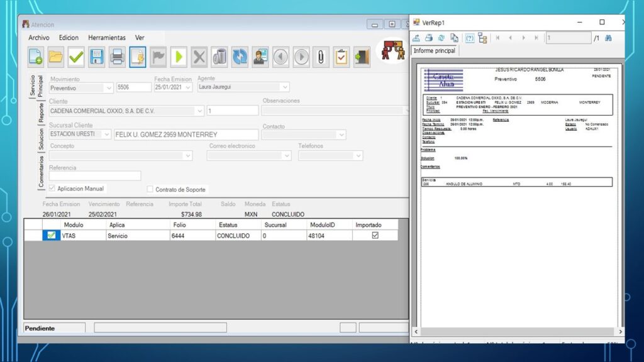Screen dimensions: 644x362
Task: Click the binoculars search icon in VerRep1
Action: click(x=608, y=38)
